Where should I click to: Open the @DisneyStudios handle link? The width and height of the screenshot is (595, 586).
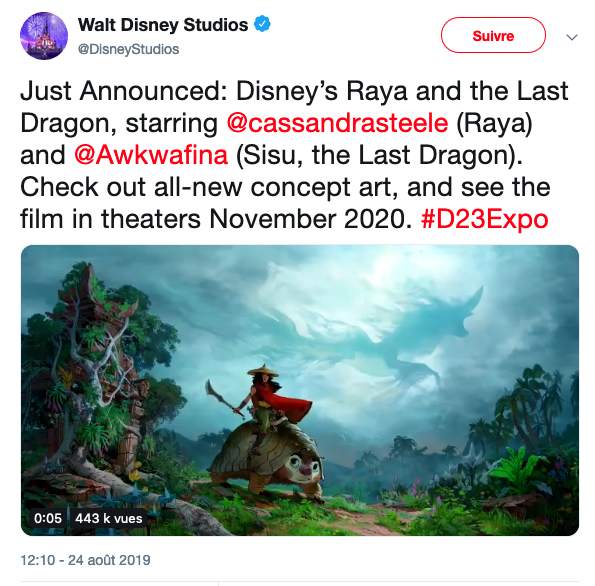coord(128,49)
